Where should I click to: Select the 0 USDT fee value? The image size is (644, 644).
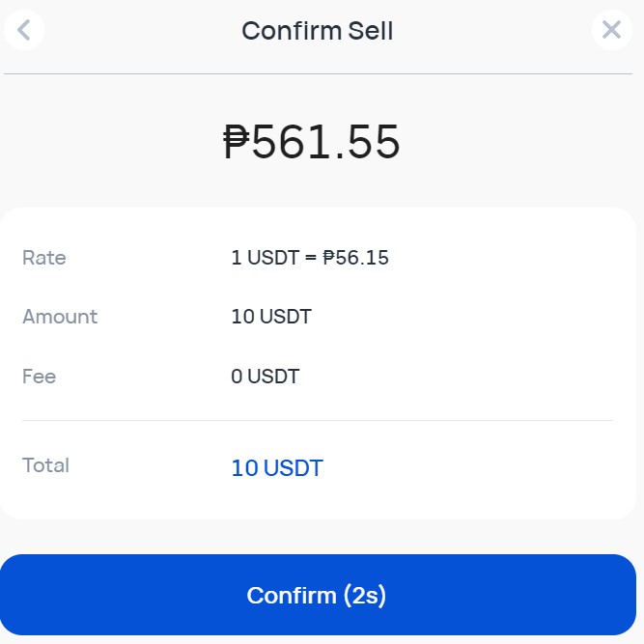point(266,377)
